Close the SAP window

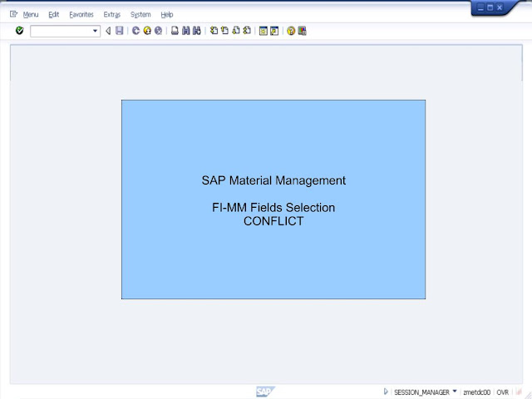(x=500, y=7)
